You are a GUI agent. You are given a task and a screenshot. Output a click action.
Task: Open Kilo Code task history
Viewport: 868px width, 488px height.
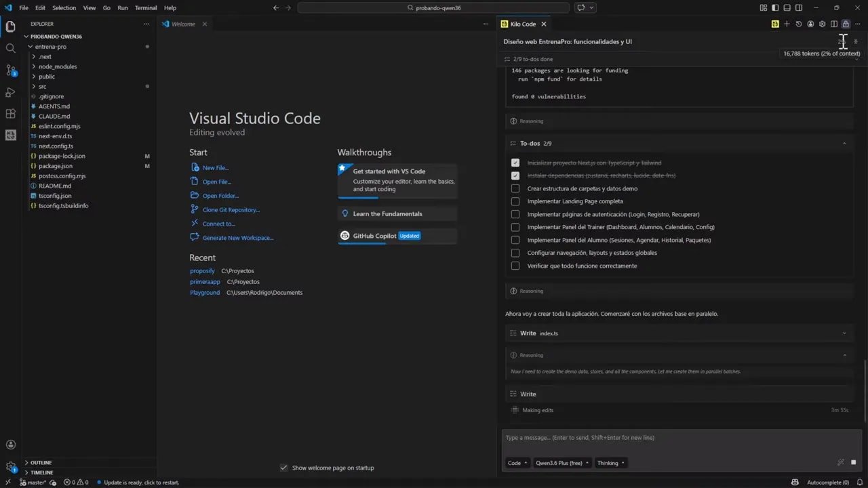(x=798, y=24)
